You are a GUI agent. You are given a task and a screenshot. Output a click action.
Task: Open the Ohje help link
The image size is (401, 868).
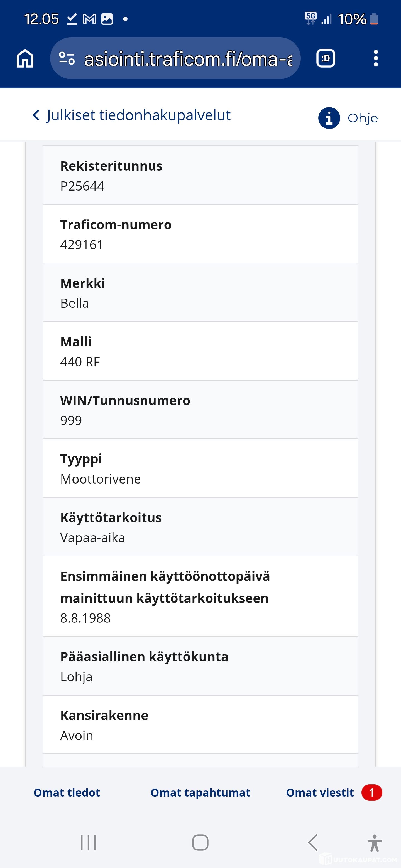click(363, 118)
